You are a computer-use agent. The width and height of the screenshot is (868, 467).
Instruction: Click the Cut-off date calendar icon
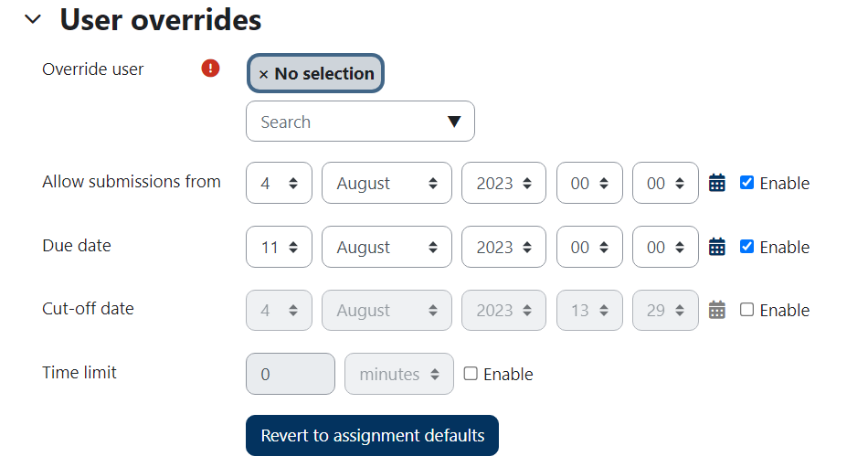pos(717,310)
